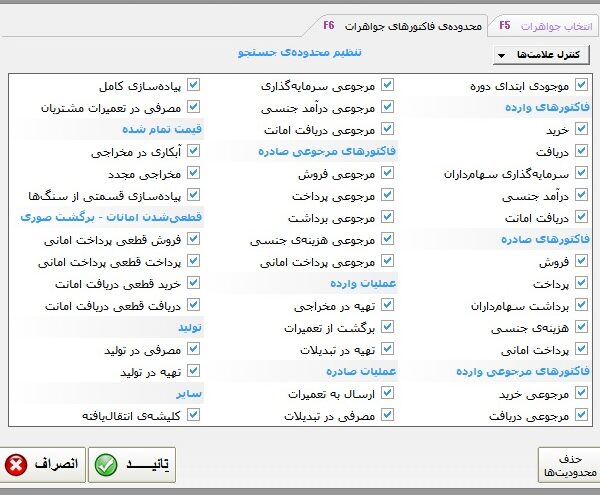600x495 pixels.
Task: Uncheck تهیه در تولید checkbox
Action: (x=193, y=371)
